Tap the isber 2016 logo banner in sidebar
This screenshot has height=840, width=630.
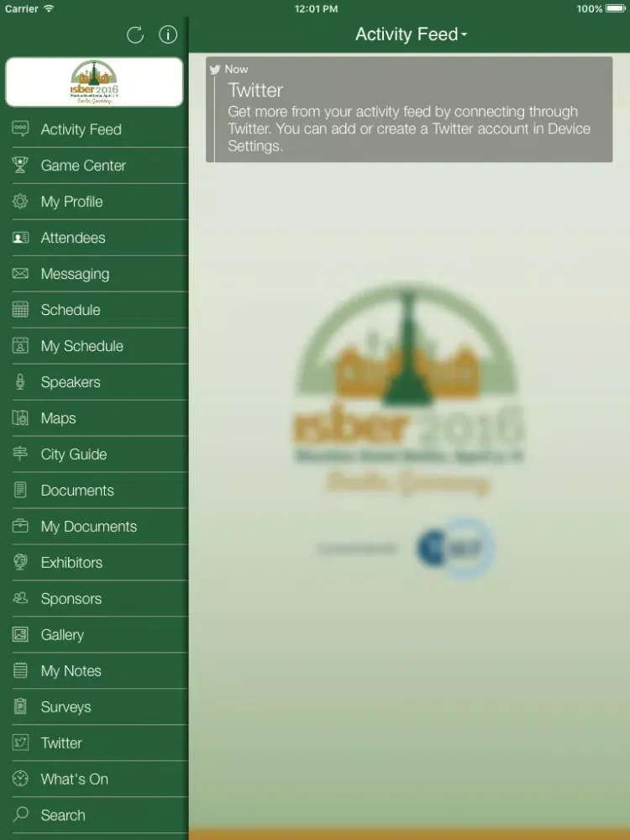point(94,82)
